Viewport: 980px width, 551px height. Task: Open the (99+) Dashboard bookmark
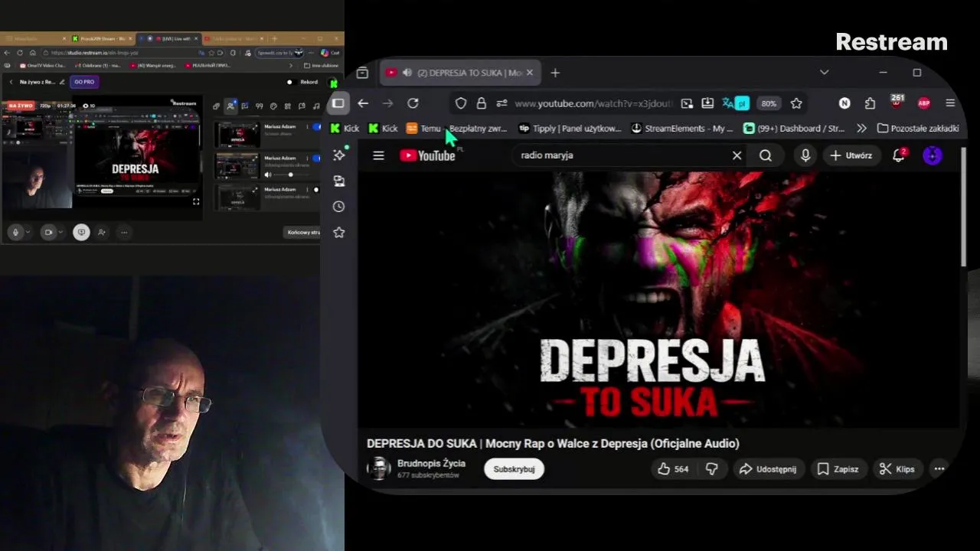click(794, 129)
